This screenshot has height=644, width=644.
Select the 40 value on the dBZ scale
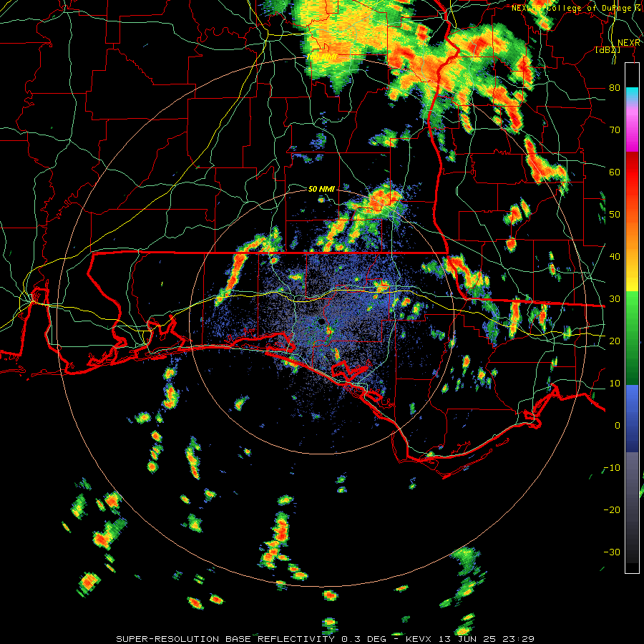[x=615, y=257]
